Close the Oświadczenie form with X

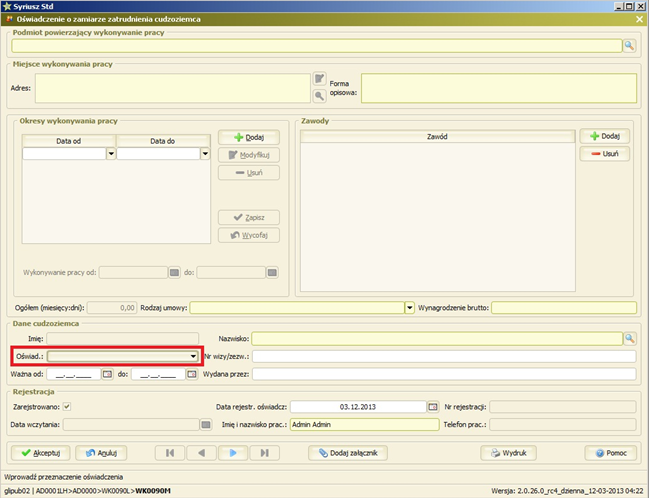(639, 19)
